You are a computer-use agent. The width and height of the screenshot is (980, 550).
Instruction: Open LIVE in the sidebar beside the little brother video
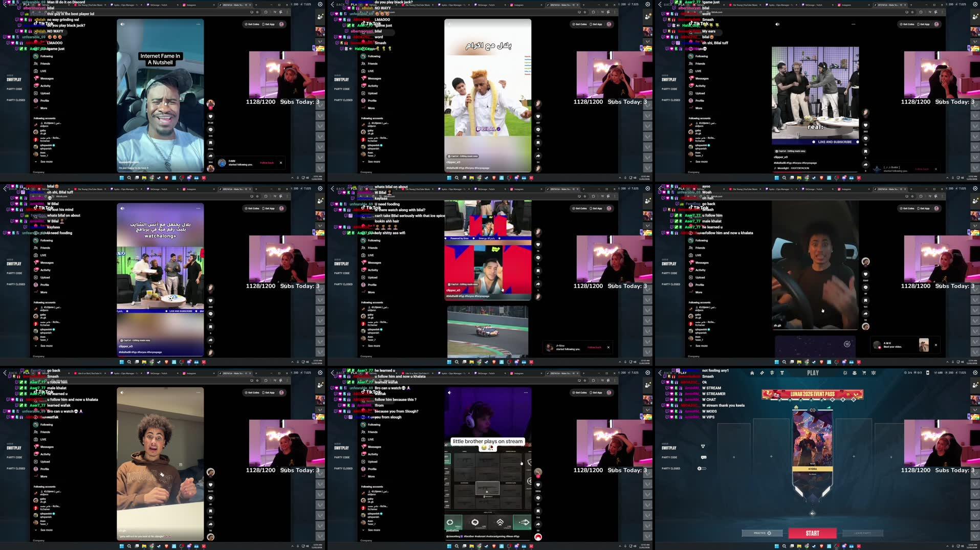click(371, 439)
